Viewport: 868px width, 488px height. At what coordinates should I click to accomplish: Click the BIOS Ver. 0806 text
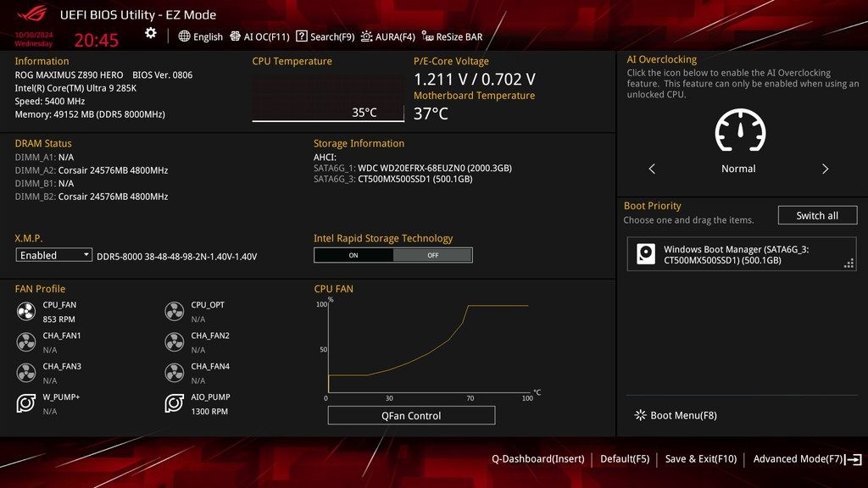pos(162,75)
